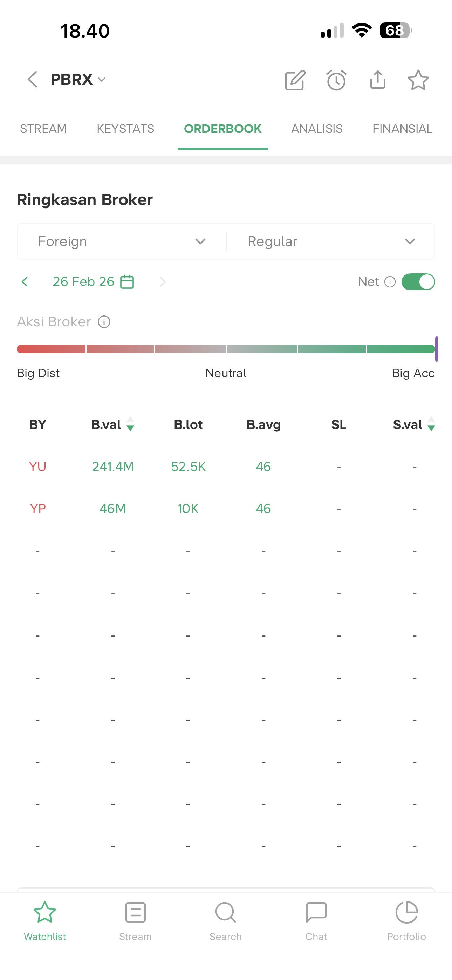The width and height of the screenshot is (452, 980).
Task: Switch to the ANALISIS tab
Action: [x=316, y=129]
